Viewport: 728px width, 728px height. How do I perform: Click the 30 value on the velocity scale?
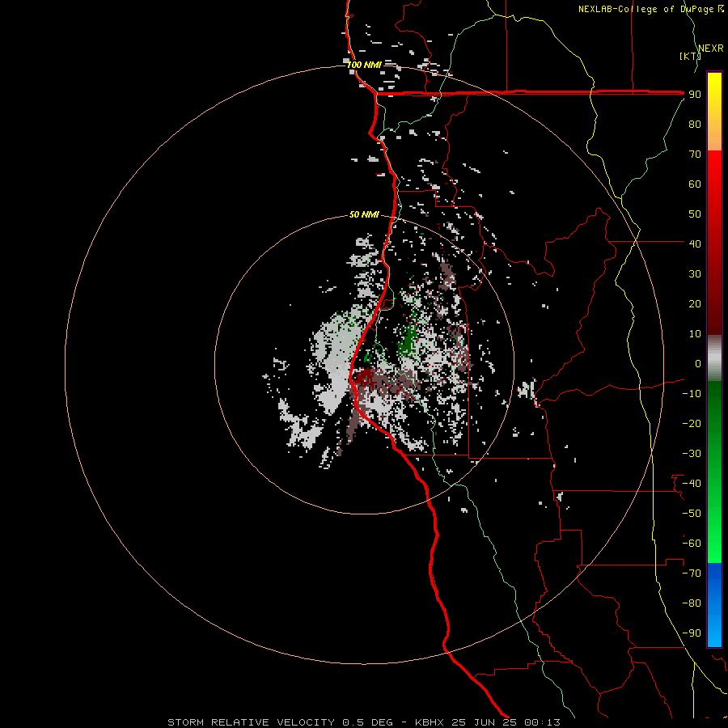695,274
